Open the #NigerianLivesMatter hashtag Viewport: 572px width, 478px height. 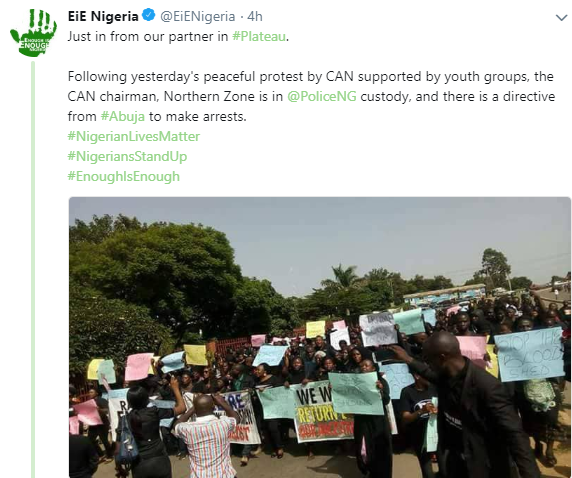point(134,136)
